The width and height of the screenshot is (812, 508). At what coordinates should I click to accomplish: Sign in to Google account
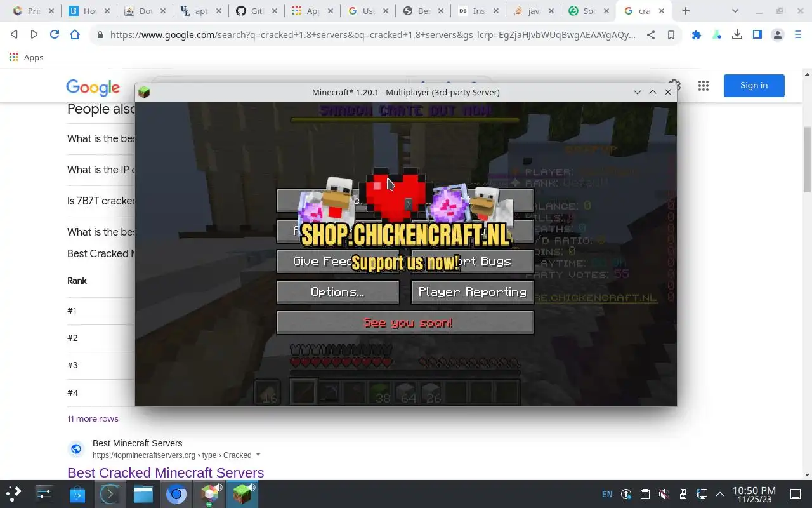pos(754,86)
